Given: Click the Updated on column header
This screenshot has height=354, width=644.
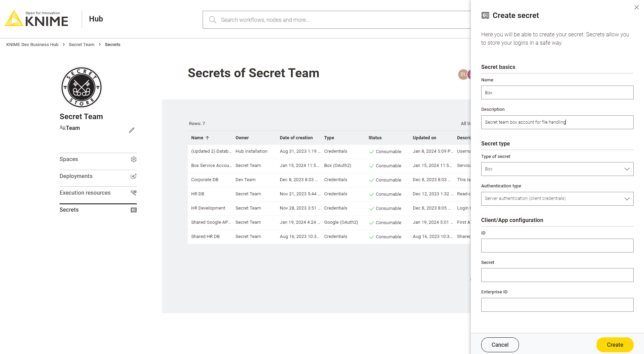Looking at the screenshot, I should (x=424, y=138).
